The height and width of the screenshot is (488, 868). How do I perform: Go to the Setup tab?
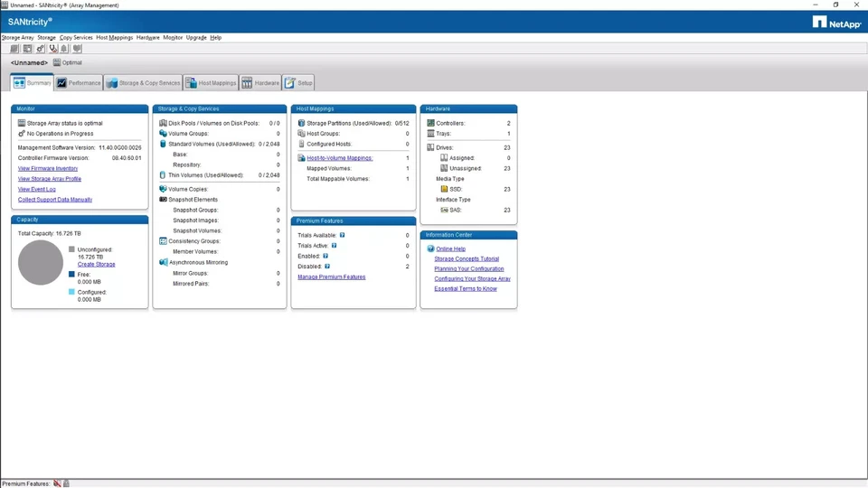[x=298, y=83]
